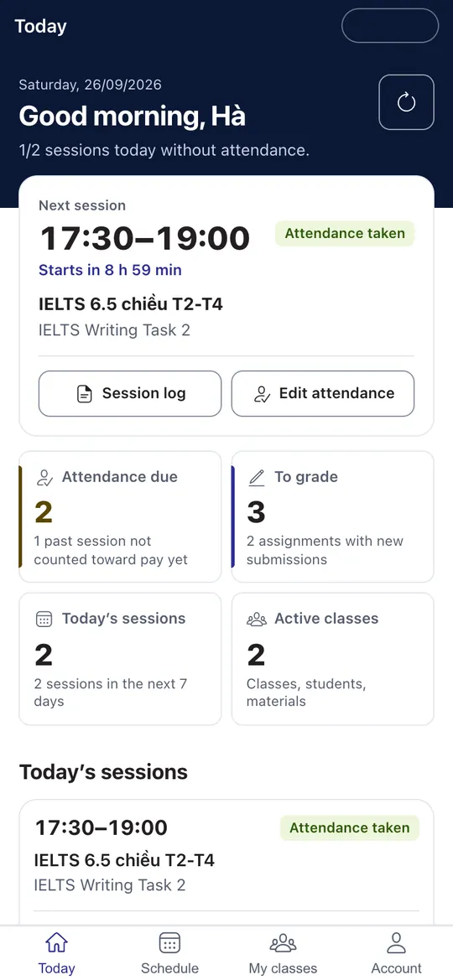Click the pencil icon beside To grade
This screenshot has height=980, width=453.
point(257,478)
